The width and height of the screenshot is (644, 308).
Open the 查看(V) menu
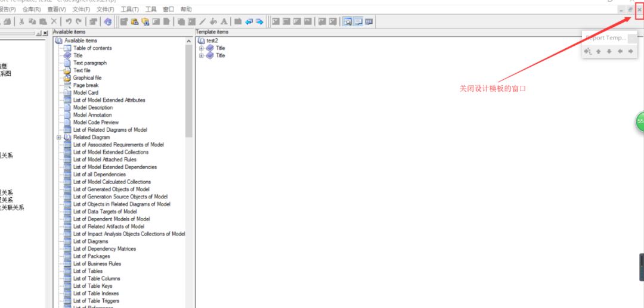(x=56, y=9)
